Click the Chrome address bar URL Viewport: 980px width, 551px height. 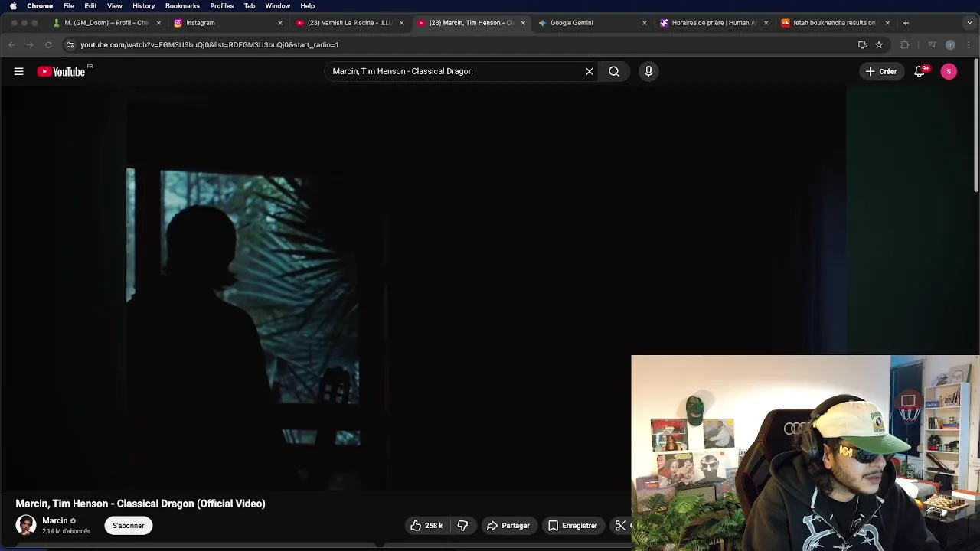(x=210, y=44)
